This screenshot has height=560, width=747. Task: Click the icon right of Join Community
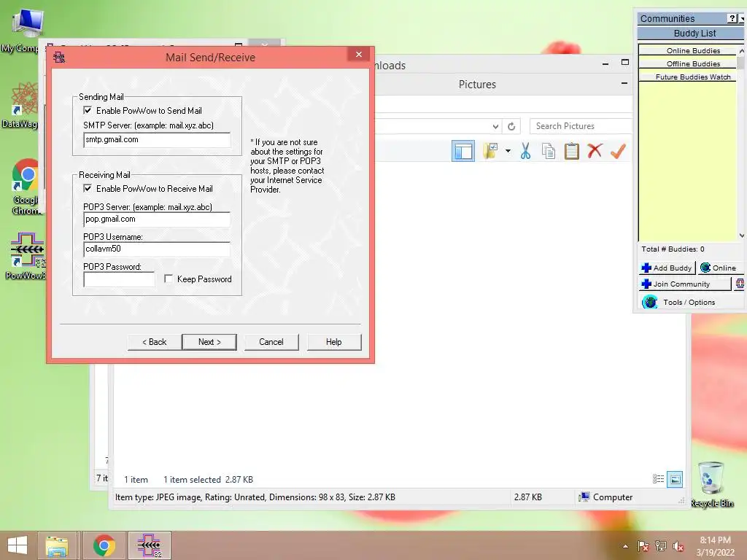(x=740, y=284)
